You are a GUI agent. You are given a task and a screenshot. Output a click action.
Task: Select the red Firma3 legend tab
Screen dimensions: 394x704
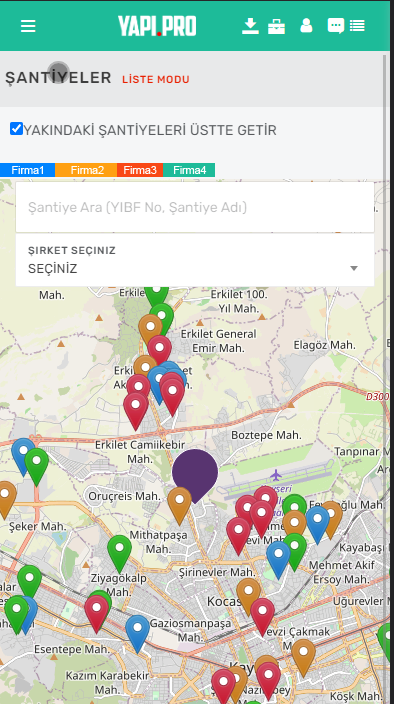tap(140, 170)
